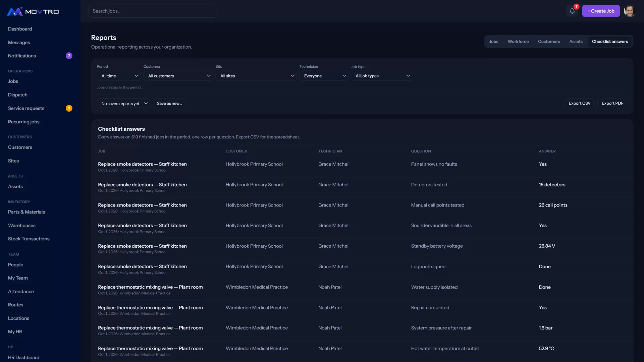Open Notifications badge showing 7
The width and height of the screenshot is (644, 362).
69,56
